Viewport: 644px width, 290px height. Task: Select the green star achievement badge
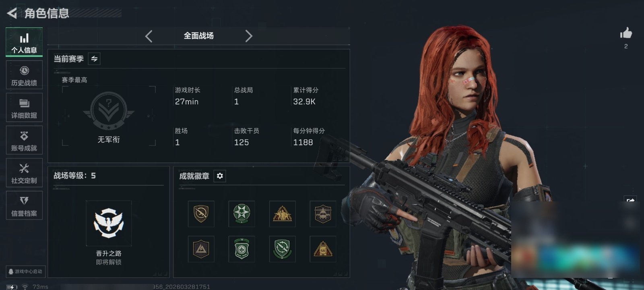coord(242,214)
